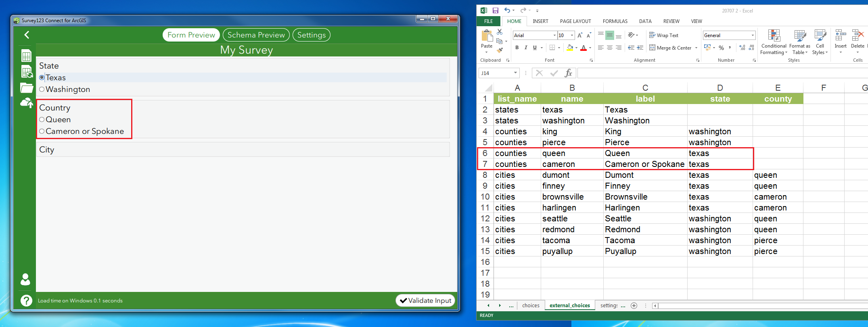
Task: Open Conditional Formatting menu
Action: (774, 42)
